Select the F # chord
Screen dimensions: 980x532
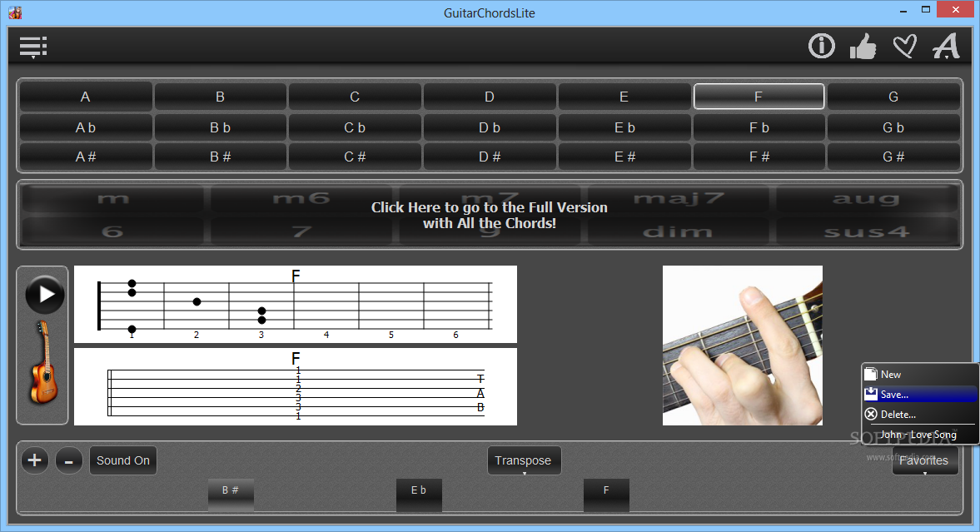(759, 157)
